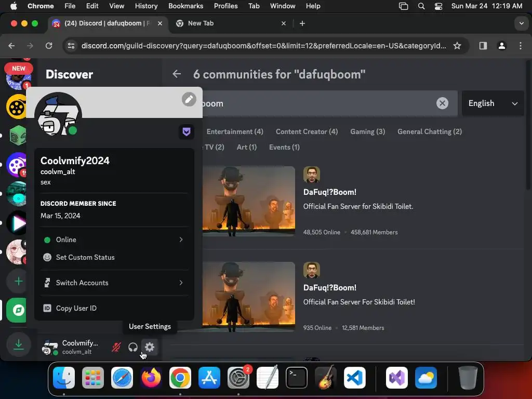The width and height of the screenshot is (532, 399).
Task: Open a new tab plus button
Action: click(302, 23)
